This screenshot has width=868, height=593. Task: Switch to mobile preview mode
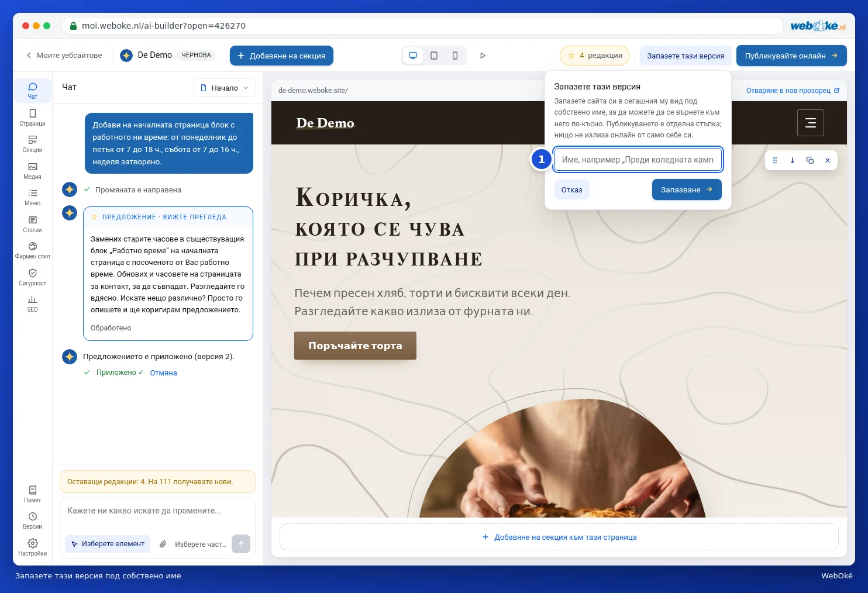(x=455, y=56)
